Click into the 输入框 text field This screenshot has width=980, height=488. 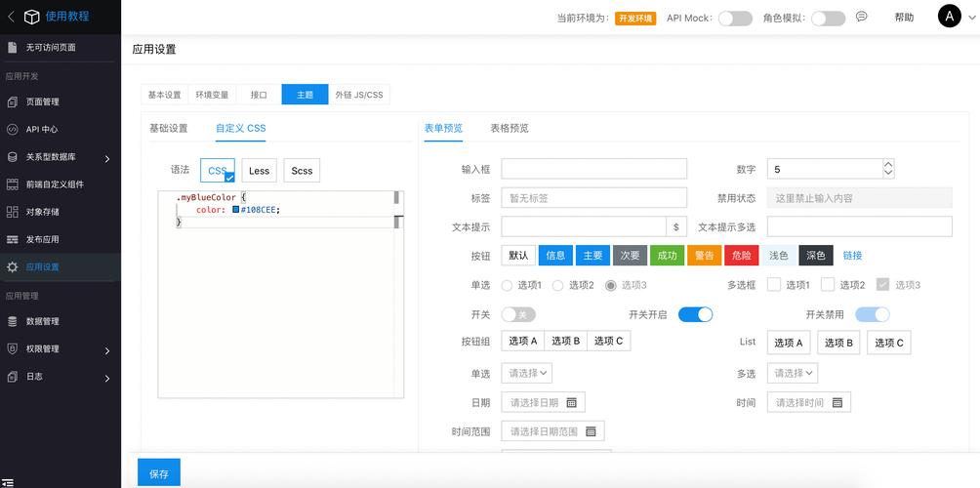tap(593, 169)
